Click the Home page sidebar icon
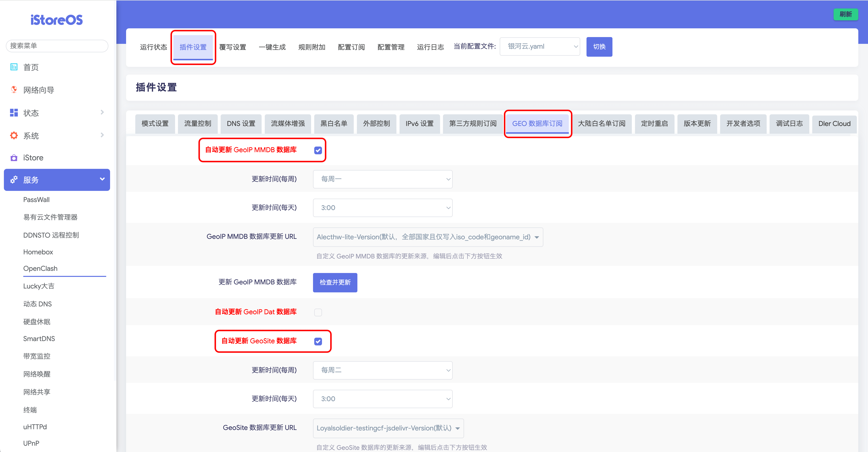 (14, 67)
